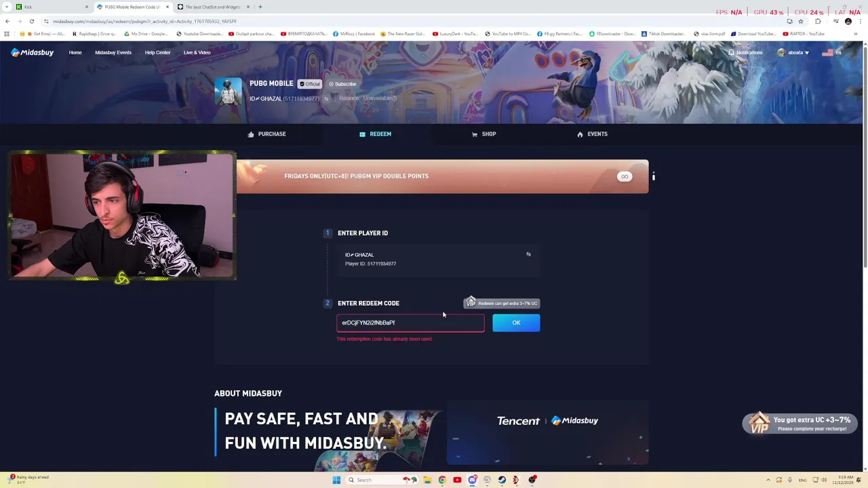The height and width of the screenshot is (488, 868).
Task: Click the Balance Unavailable text
Action: click(368, 98)
